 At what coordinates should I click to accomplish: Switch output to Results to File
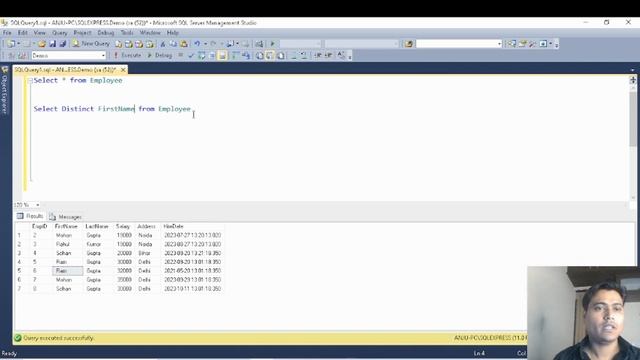click(x=281, y=56)
